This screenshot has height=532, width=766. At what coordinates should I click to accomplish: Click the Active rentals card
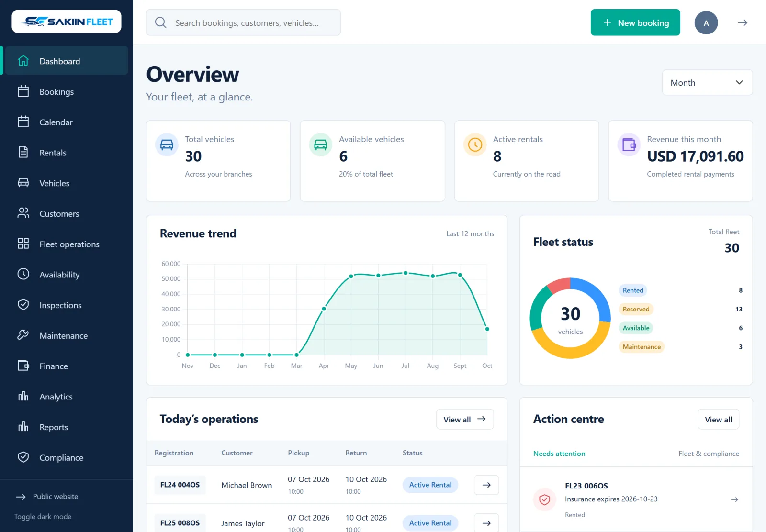pos(527,161)
